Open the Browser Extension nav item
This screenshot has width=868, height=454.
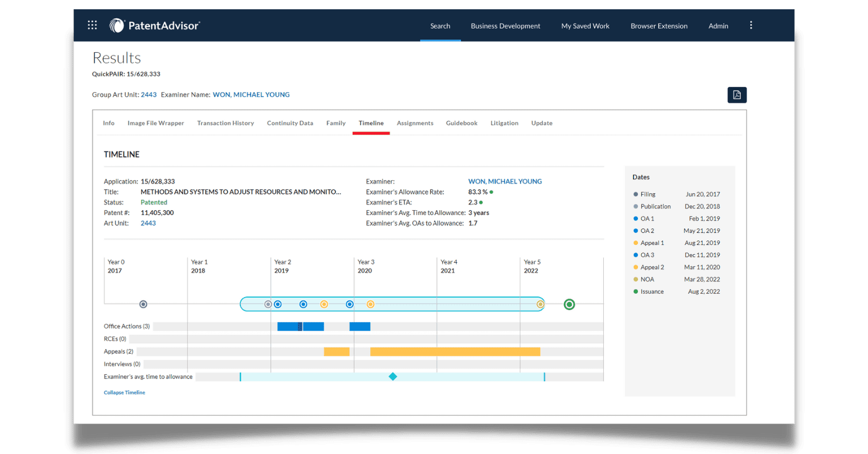click(x=659, y=26)
